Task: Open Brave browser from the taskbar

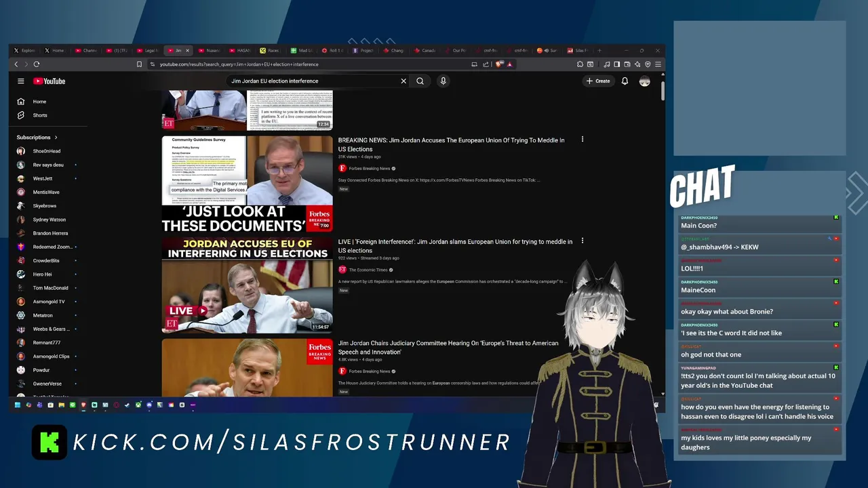Action: [x=83, y=405]
